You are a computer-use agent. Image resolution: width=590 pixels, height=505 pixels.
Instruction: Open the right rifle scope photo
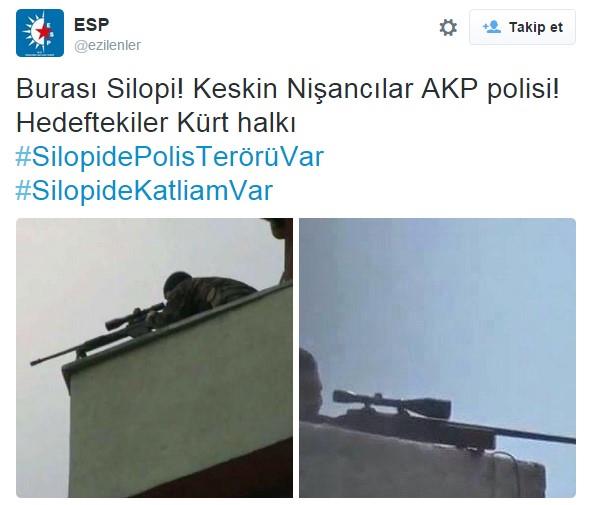coord(437,358)
